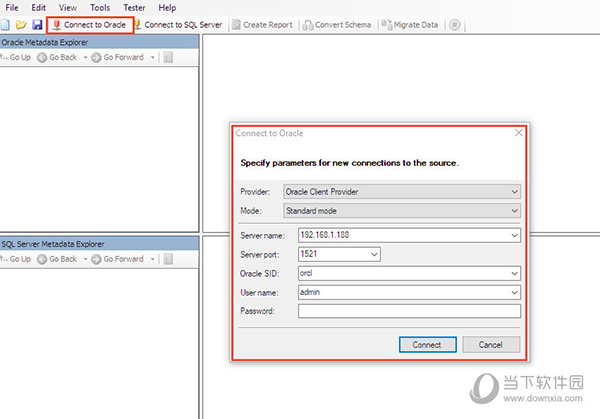Open the Tools menu

click(x=100, y=7)
